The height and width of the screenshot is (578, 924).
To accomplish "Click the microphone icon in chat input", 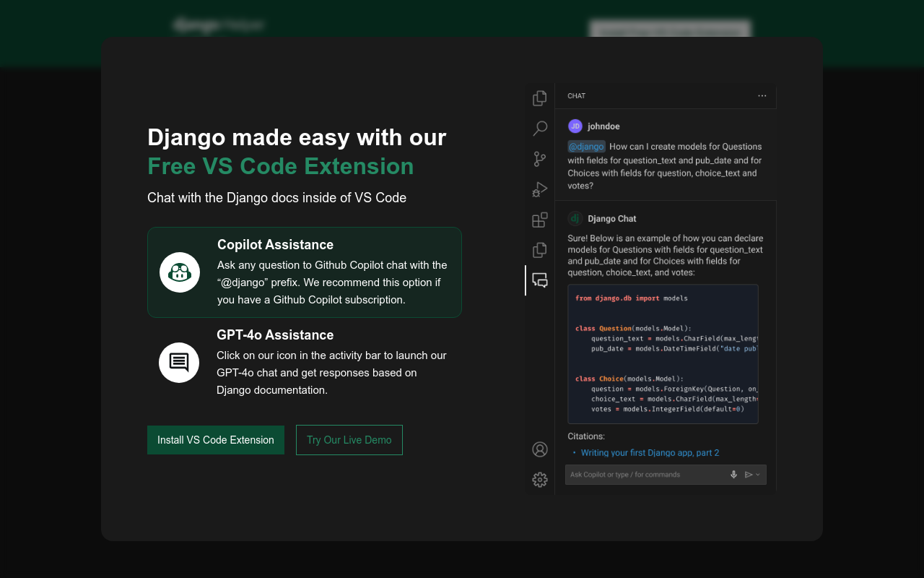I will [x=733, y=475].
